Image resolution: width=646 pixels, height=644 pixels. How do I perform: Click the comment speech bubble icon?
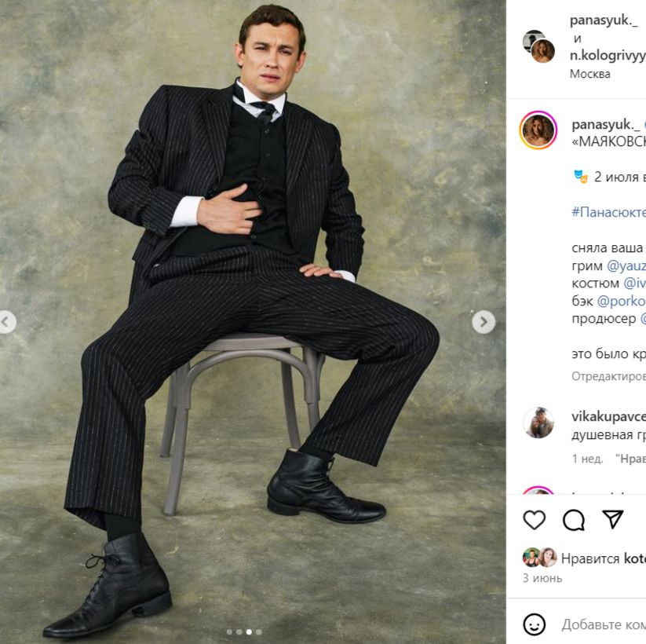pyautogui.click(x=574, y=520)
